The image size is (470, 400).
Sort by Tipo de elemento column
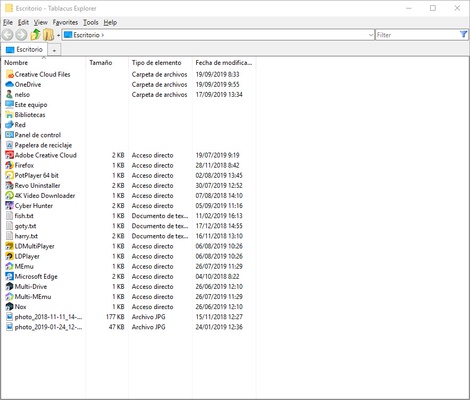(x=160, y=63)
